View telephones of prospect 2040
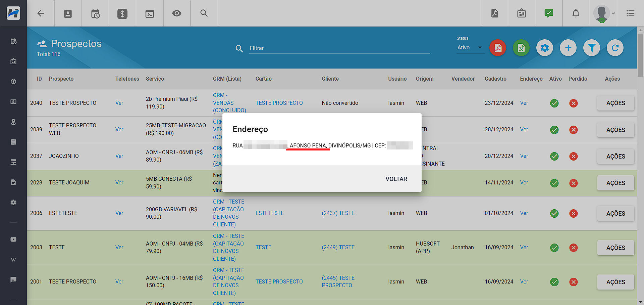The image size is (644, 305). 119,103
